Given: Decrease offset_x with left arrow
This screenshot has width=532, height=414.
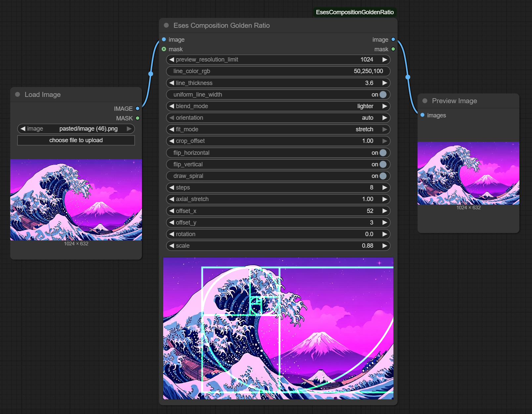Looking at the screenshot, I should point(171,211).
